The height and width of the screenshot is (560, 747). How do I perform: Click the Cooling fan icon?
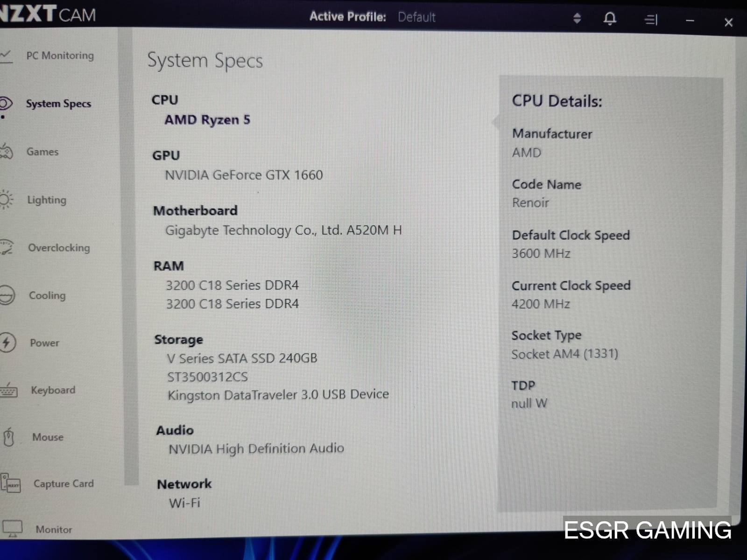click(7, 295)
